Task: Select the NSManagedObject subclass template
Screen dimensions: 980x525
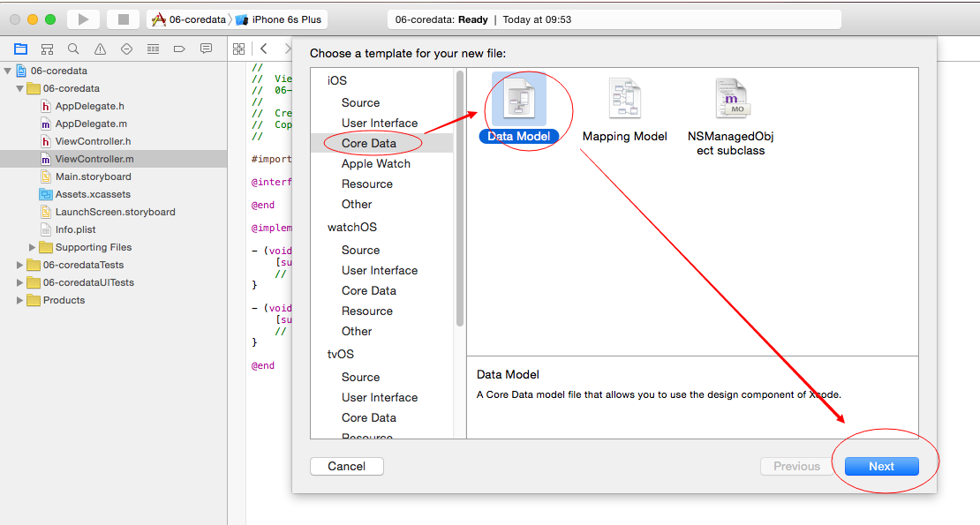Action: click(731, 116)
